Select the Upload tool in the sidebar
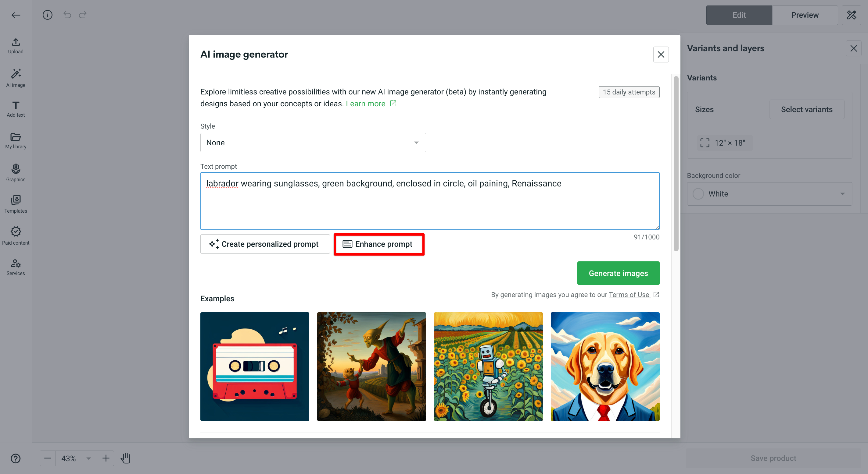 [x=16, y=45]
